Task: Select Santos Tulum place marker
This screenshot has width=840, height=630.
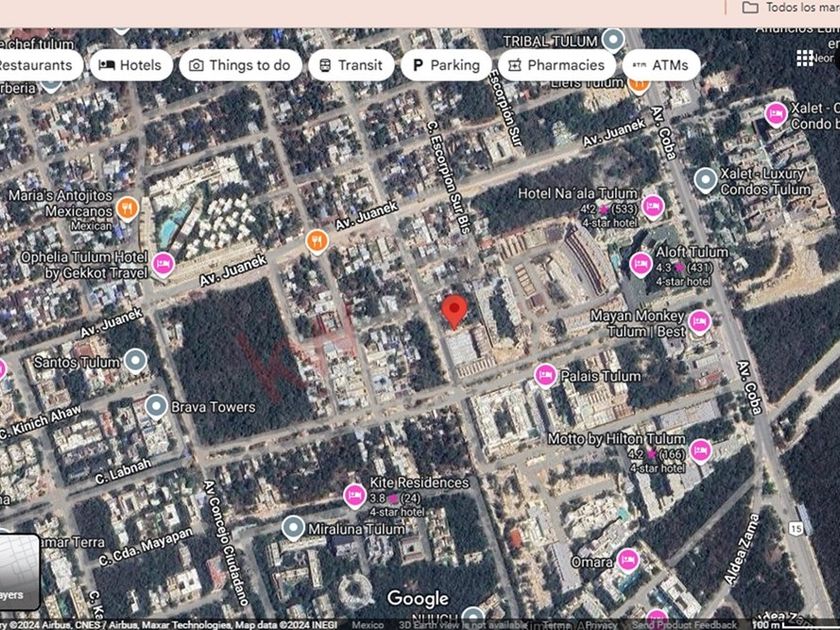Action: click(135, 361)
